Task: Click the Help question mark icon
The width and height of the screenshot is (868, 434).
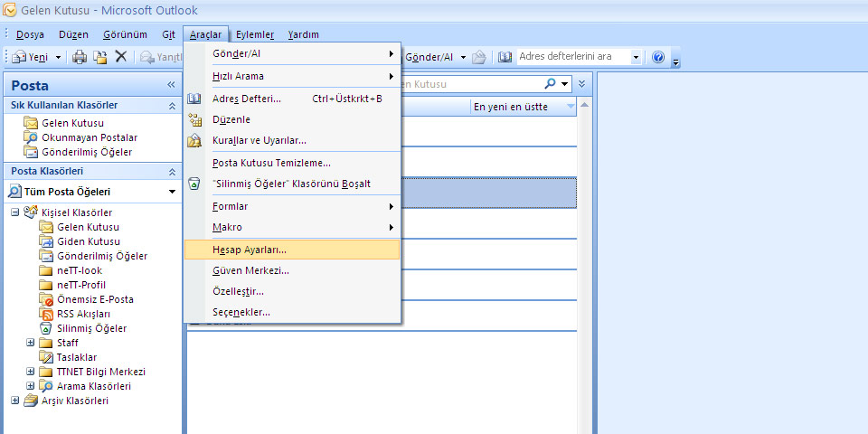Action: tap(657, 56)
